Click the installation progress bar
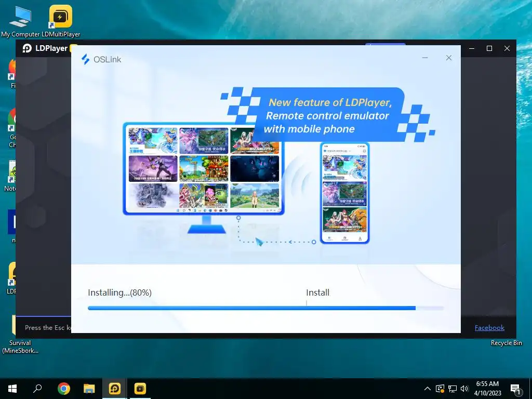This screenshot has height=399, width=532. (x=265, y=308)
